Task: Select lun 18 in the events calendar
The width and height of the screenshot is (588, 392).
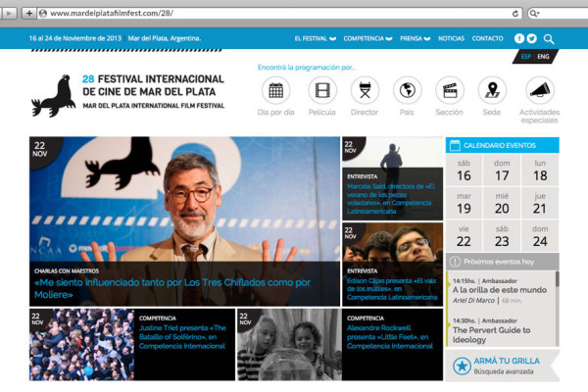Action: (540, 171)
